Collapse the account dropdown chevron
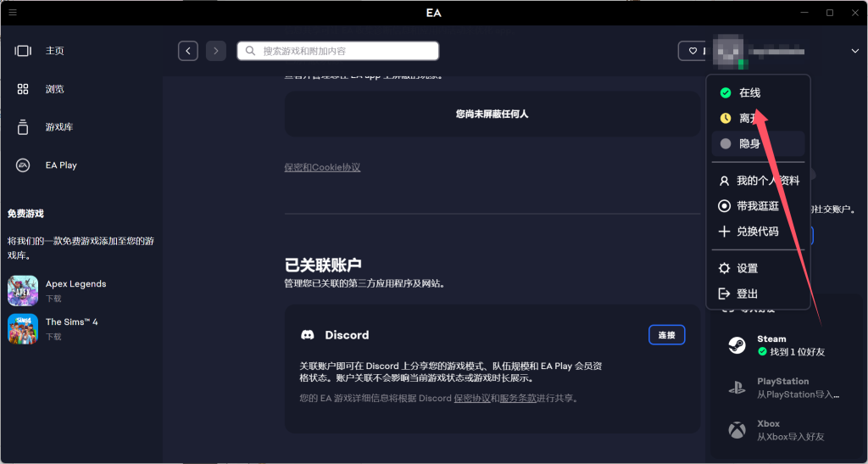Viewport: 868px width, 464px height. click(854, 51)
